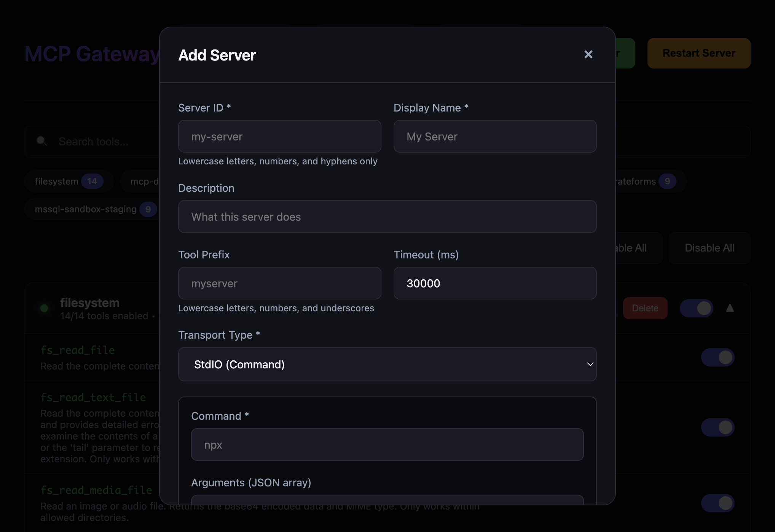Viewport: 775px width, 532px height.
Task: Open the Transport Type dropdown
Action: pyautogui.click(x=387, y=364)
